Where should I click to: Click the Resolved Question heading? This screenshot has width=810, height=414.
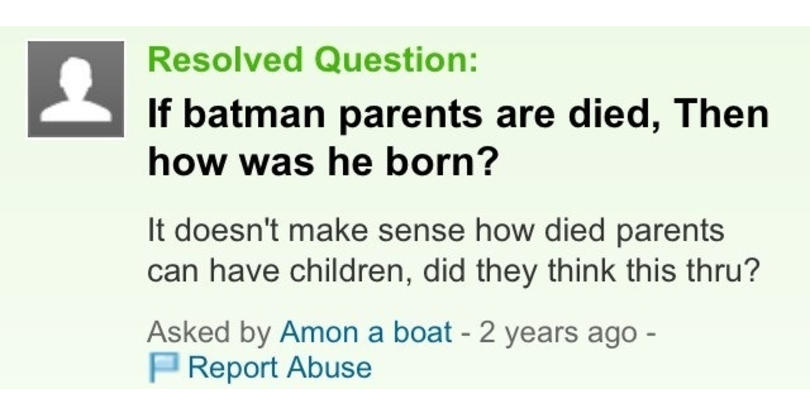(313, 59)
